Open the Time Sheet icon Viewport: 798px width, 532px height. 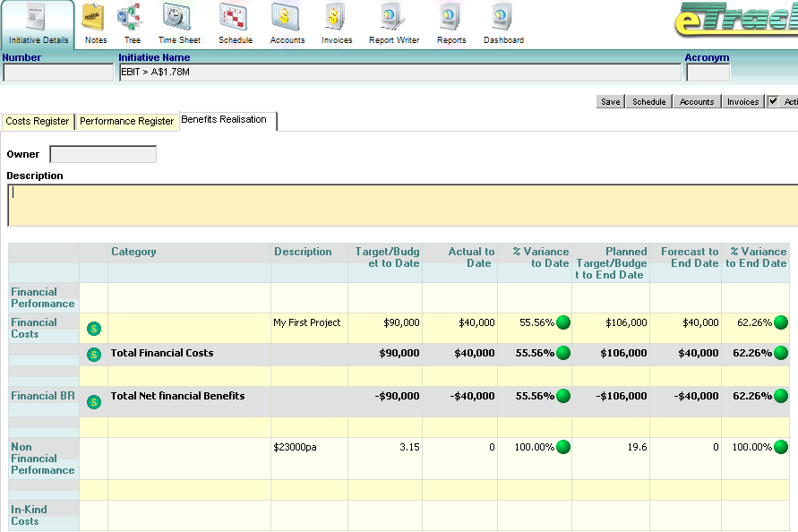pyautogui.click(x=179, y=23)
